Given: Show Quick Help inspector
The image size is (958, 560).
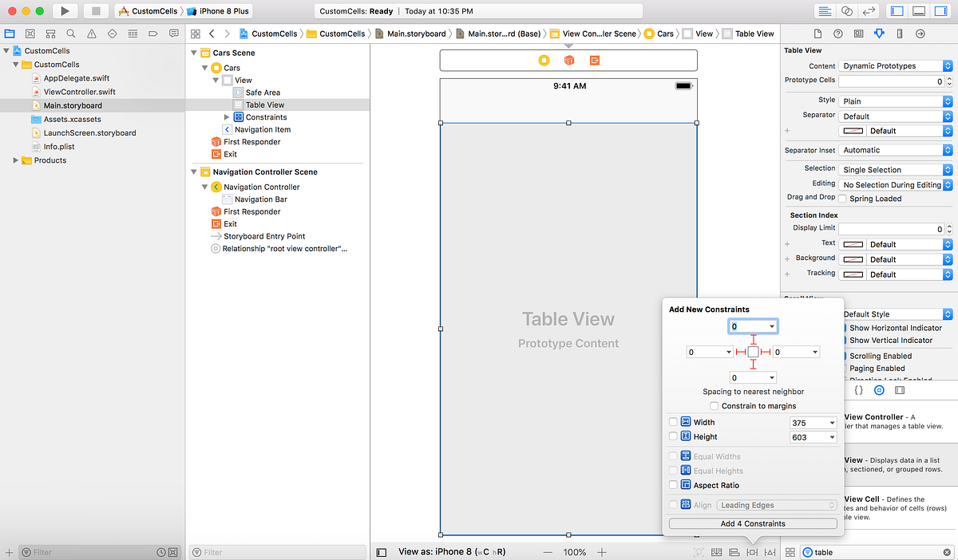Looking at the screenshot, I should coord(837,34).
